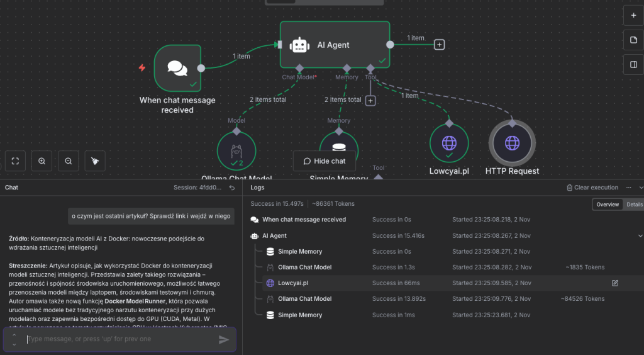This screenshot has width=644, height=355.
Task: Add a tool via Tool plus connector
Action: 370,100
